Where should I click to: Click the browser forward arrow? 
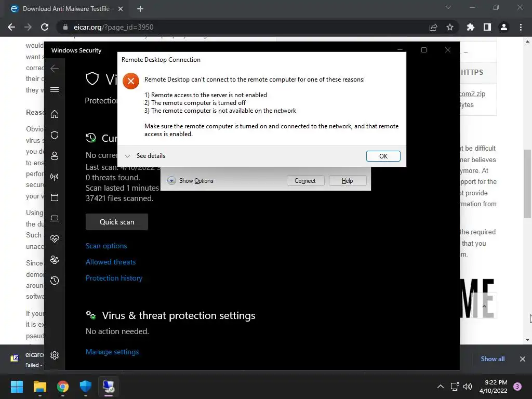click(x=28, y=27)
